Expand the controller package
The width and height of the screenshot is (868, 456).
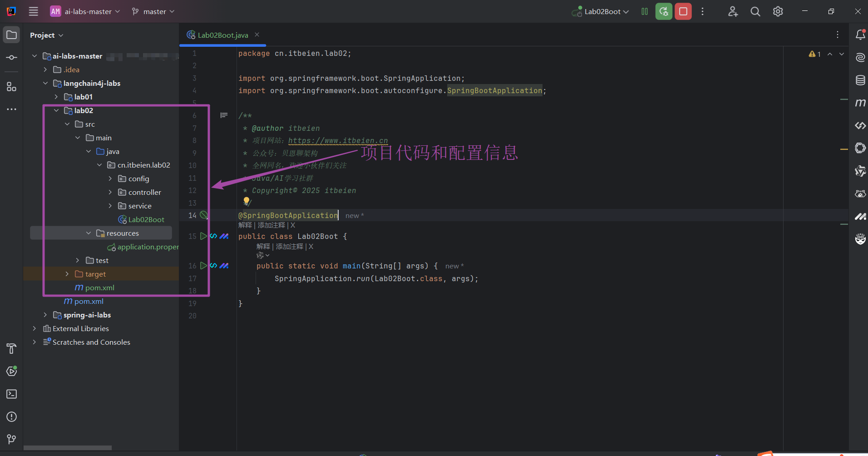pos(110,192)
